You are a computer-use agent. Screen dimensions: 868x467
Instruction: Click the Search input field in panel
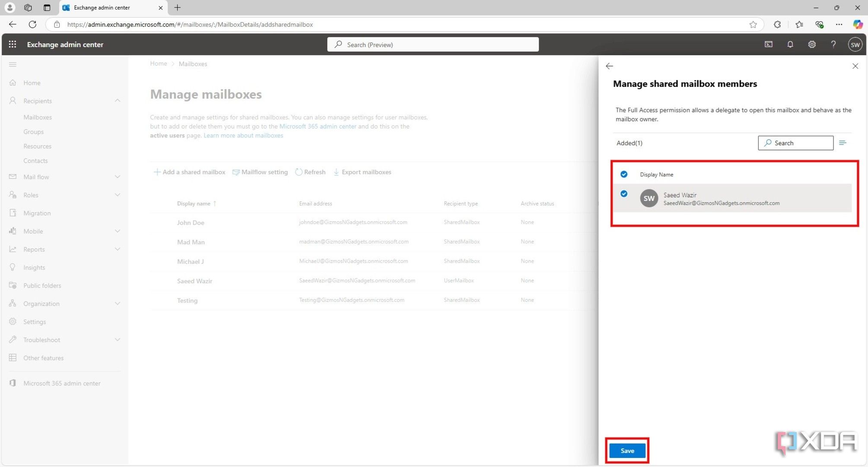(x=795, y=143)
